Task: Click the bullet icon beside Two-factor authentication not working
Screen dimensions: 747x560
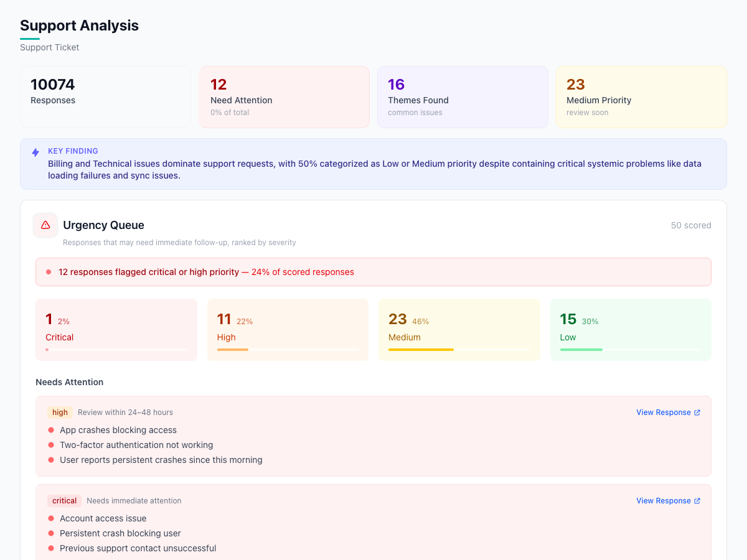Action: (x=50, y=444)
